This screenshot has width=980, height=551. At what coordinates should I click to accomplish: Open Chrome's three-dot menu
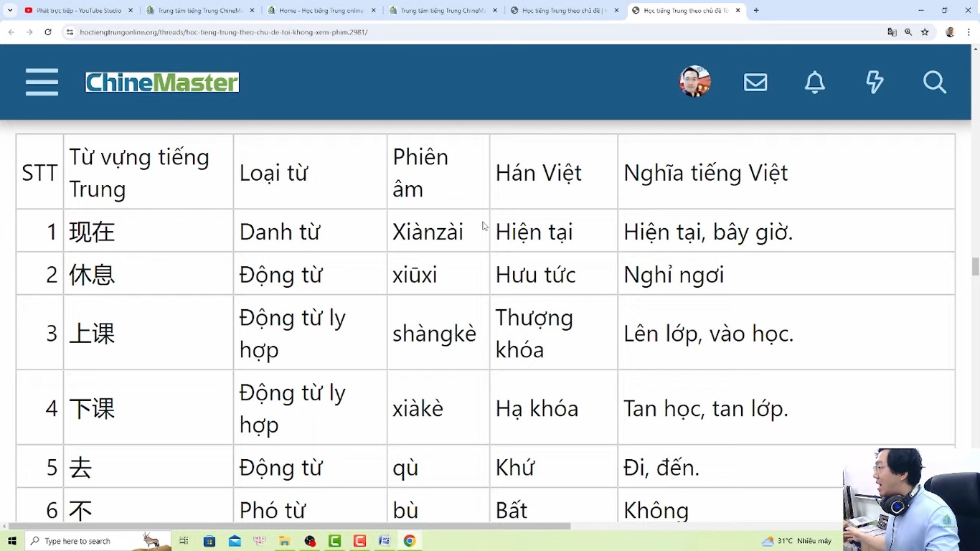coord(969,32)
